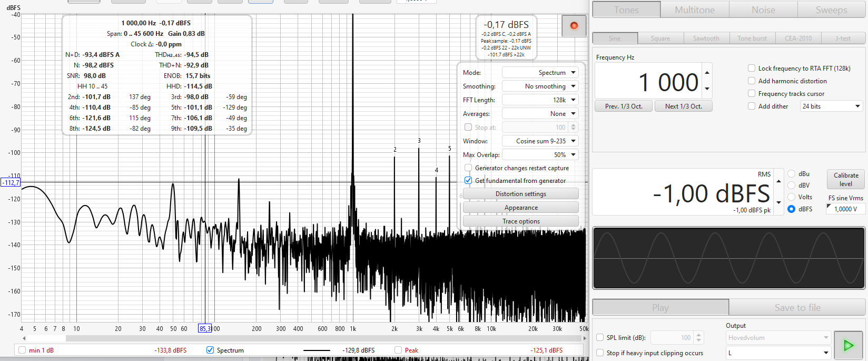Open the Output device dropdown Hovedvolum

tap(779, 337)
